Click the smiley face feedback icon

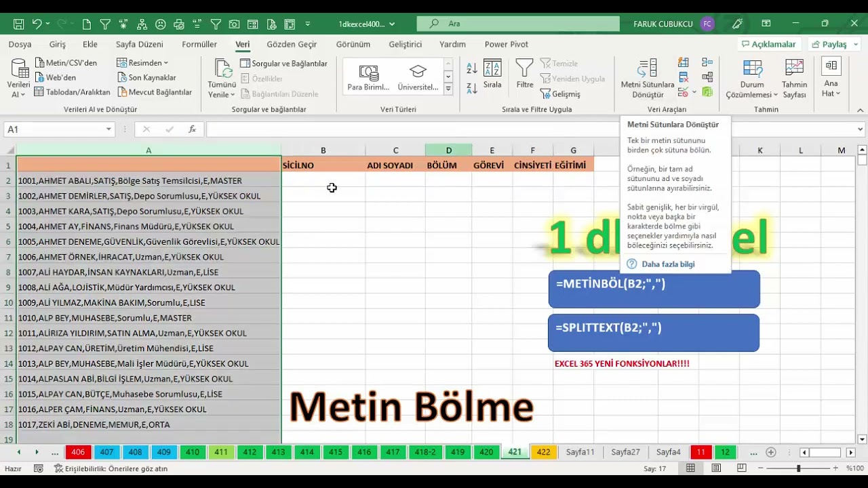click(x=161, y=24)
